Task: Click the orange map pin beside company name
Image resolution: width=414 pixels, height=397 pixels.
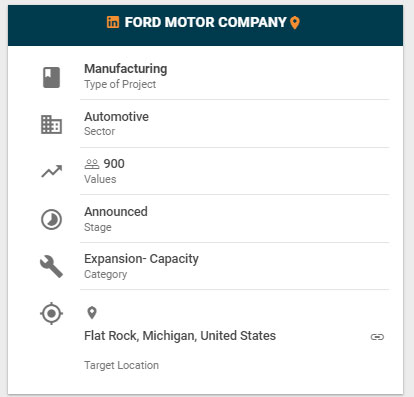Action: pos(295,23)
